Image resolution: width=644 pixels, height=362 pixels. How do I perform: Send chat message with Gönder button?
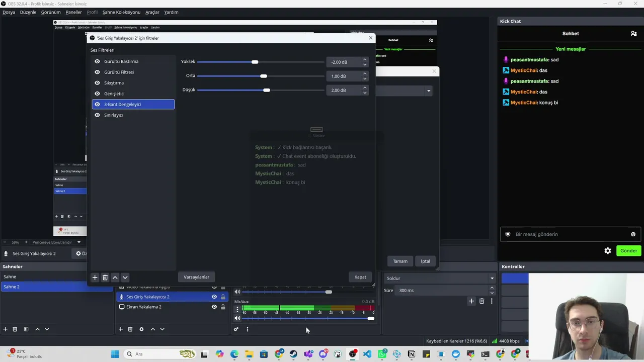tap(628, 251)
